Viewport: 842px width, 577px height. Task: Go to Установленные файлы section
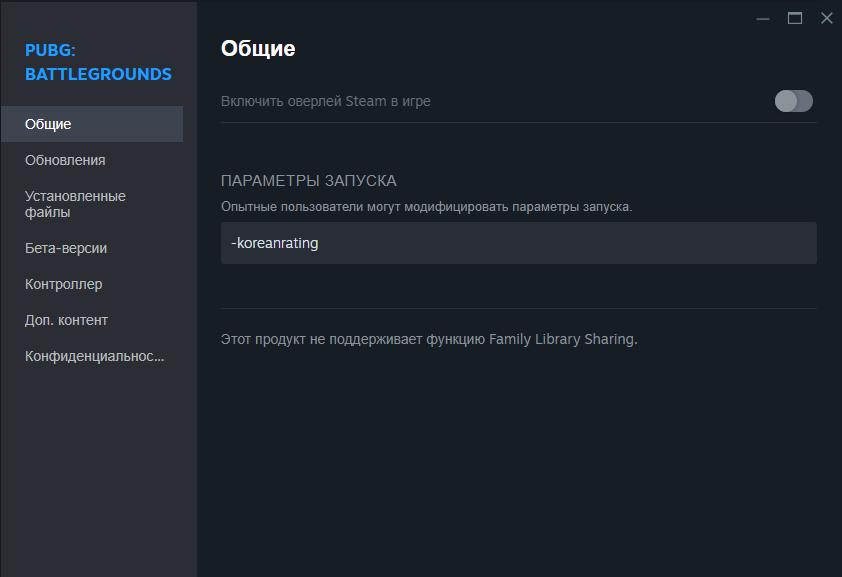pos(76,204)
